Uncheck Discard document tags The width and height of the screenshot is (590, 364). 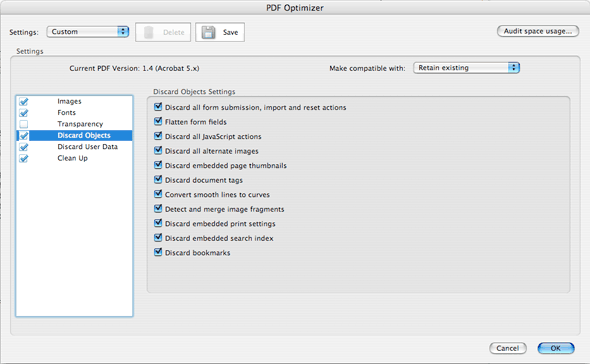(158, 180)
